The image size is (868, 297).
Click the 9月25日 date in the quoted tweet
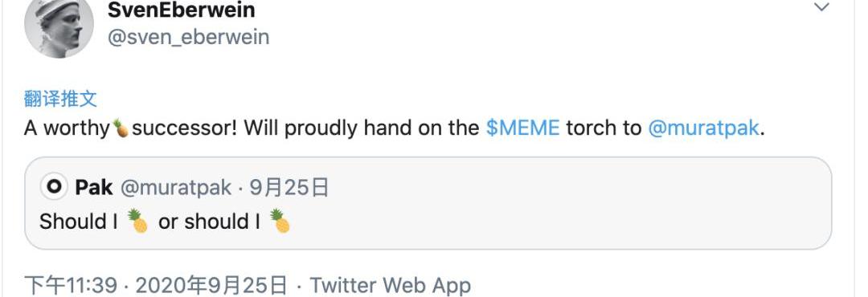[x=289, y=188]
